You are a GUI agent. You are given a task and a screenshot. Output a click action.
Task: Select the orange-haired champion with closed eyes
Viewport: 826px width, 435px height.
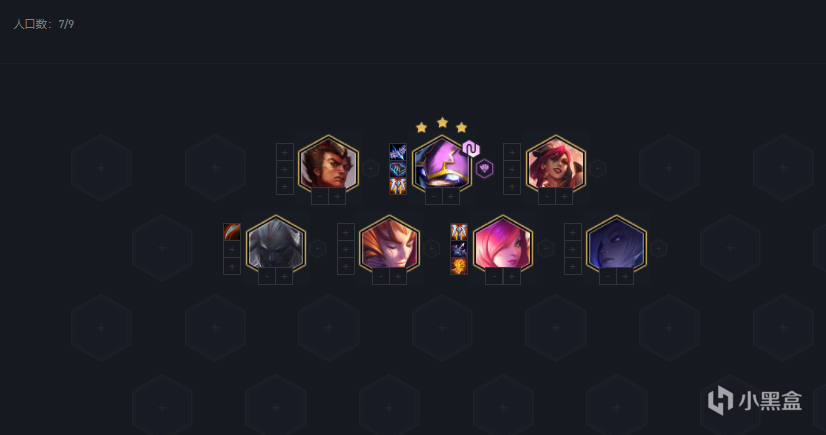pyautogui.click(x=389, y=245)
